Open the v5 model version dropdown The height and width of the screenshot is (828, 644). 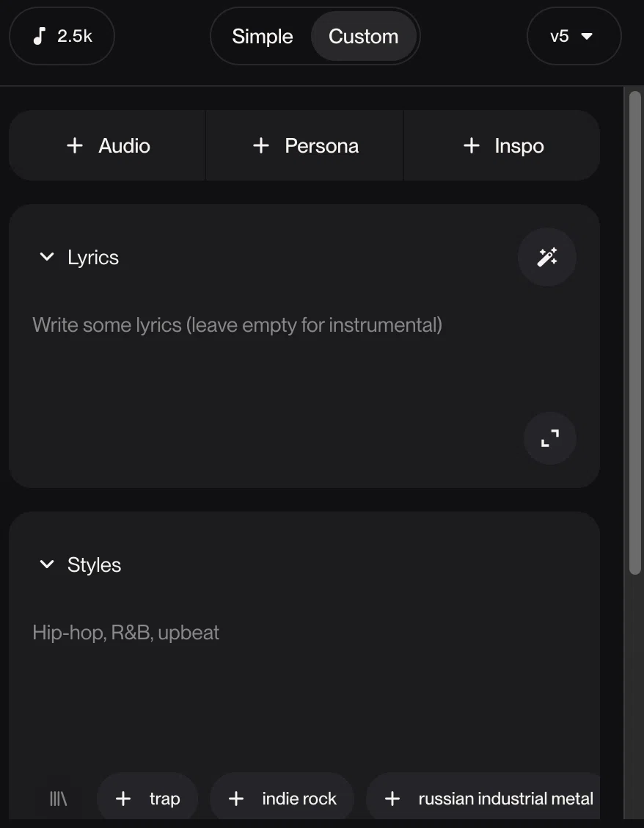coord(574,36)
